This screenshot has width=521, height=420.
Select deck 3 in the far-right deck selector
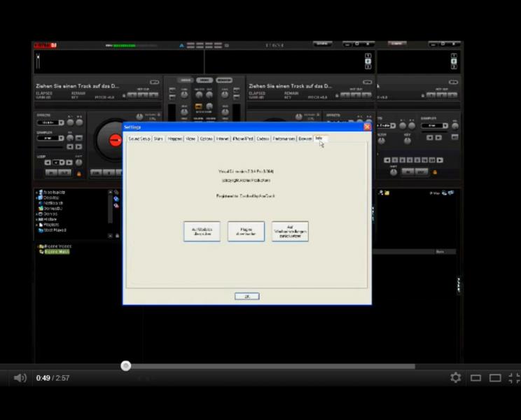(454, 67)
